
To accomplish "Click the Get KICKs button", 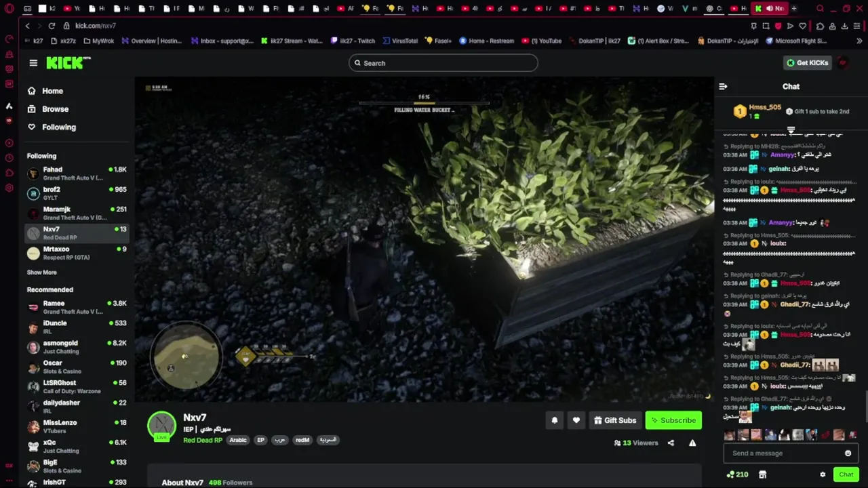I will 807,63.
